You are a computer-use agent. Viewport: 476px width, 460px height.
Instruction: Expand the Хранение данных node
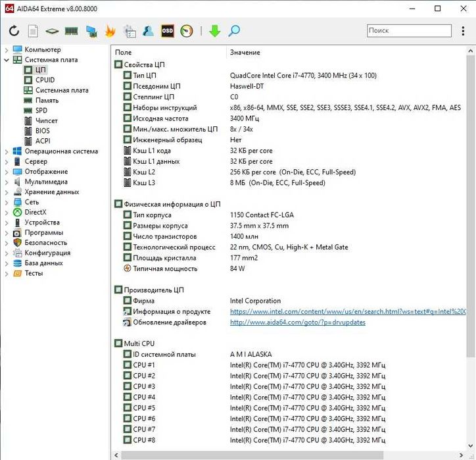(x=7, y=192)
